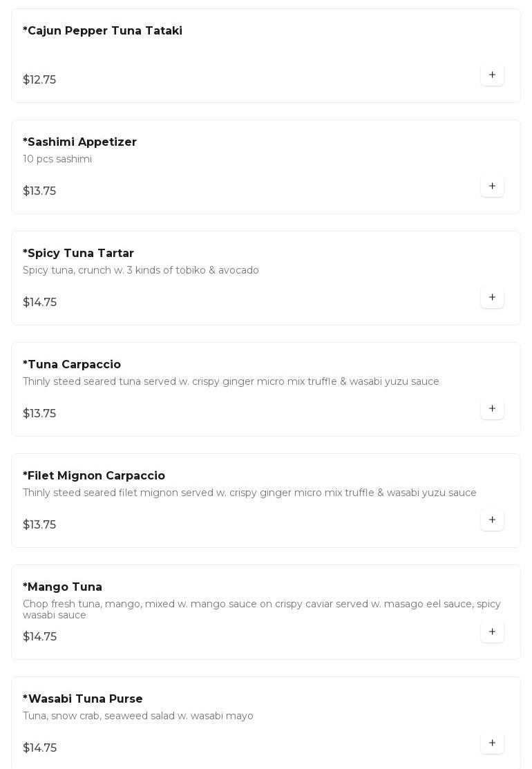Click the Tuna Carpaccio heading
The image size is (532, 769).
(72, 365)
